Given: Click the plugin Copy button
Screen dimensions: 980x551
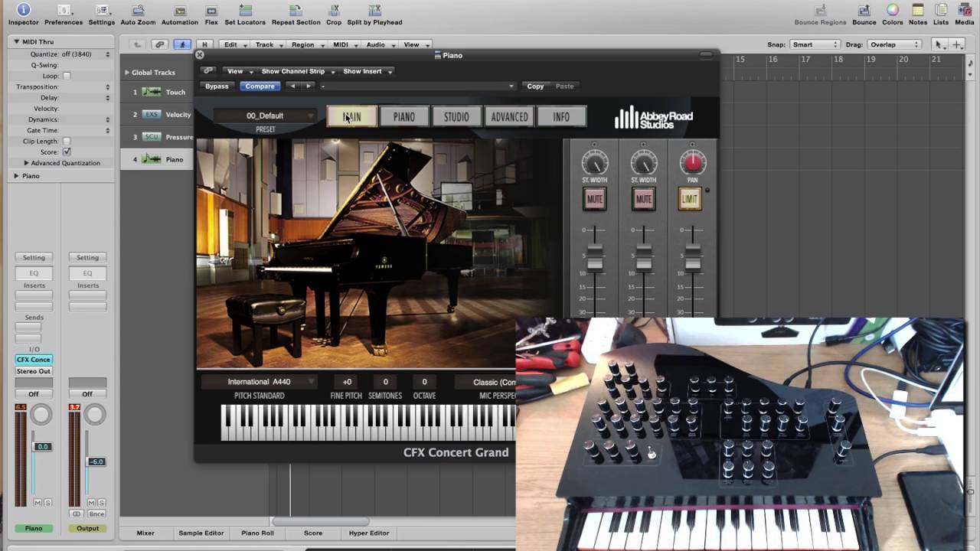Looking at the screenshot, I should pyautogui.click(x=535, y=86).
